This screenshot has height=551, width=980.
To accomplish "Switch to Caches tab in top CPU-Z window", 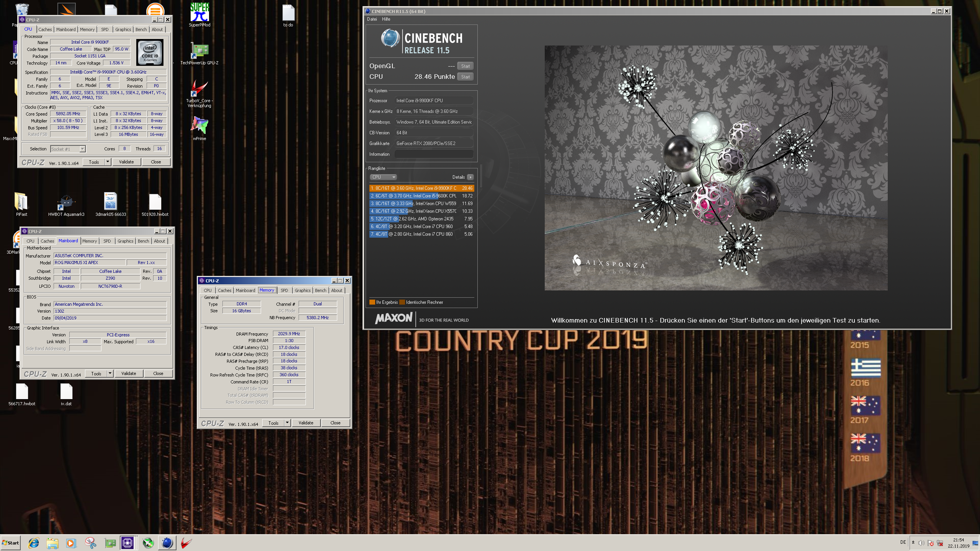I will coord(45,29).
